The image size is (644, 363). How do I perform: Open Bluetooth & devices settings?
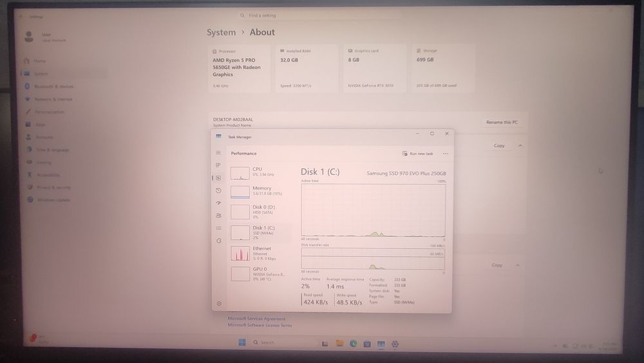click(64, 86)
